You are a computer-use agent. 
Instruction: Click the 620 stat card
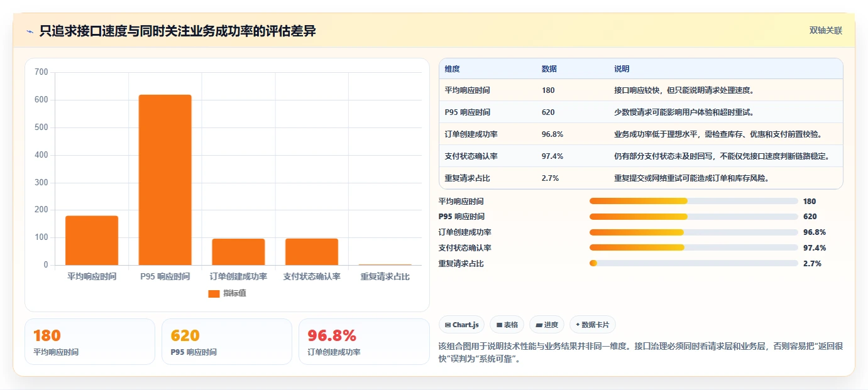[227, 342]
